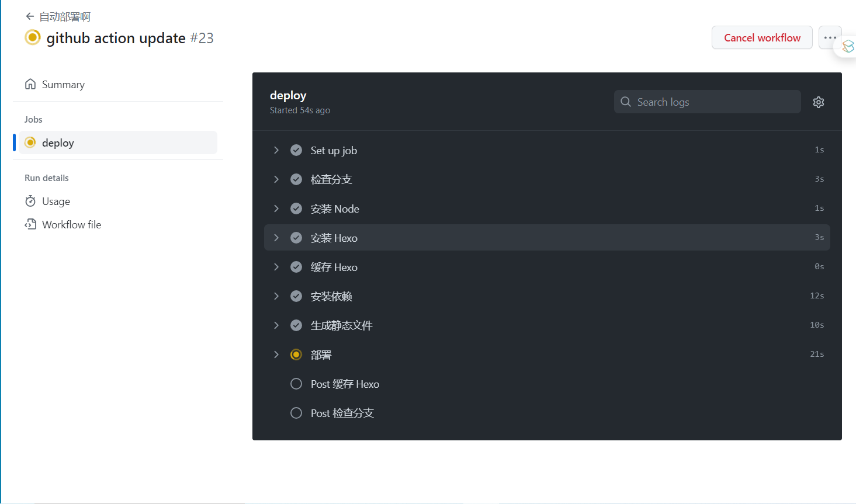Click the run number #23
The height and width of the screenshot is (504, 856).
(202, 38)
